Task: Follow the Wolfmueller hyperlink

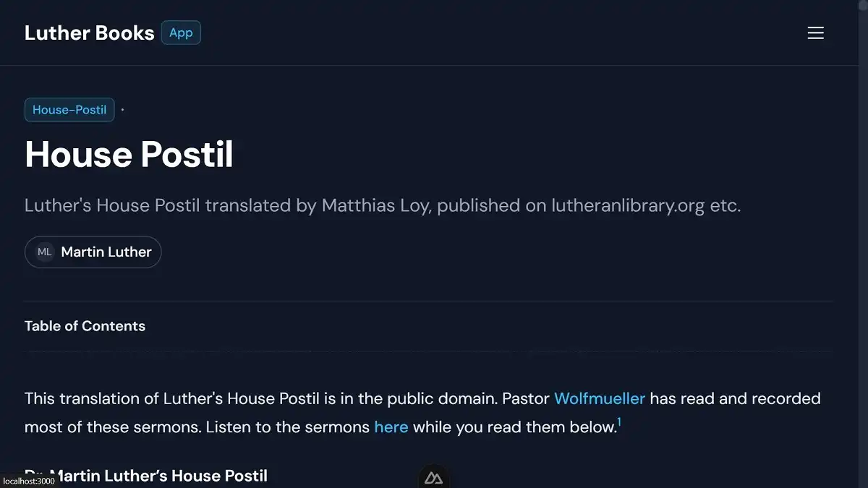Action: [x=599, y=398]
